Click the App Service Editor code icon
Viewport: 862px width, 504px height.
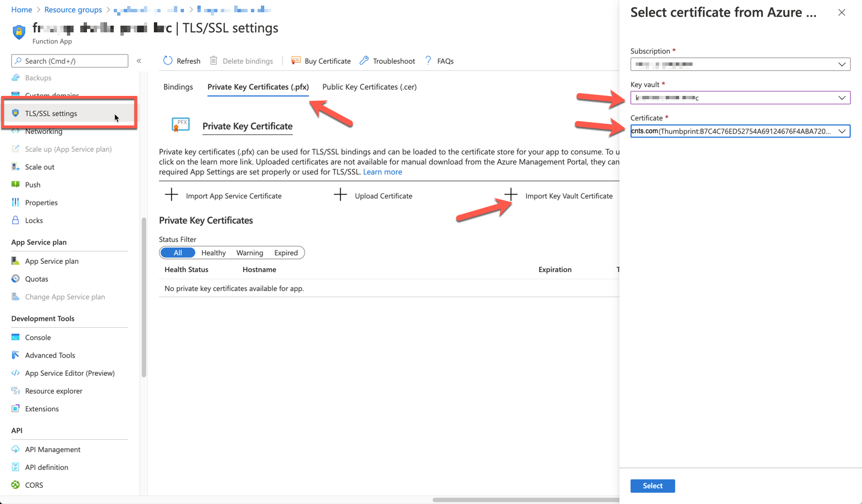tap(16, 373)
